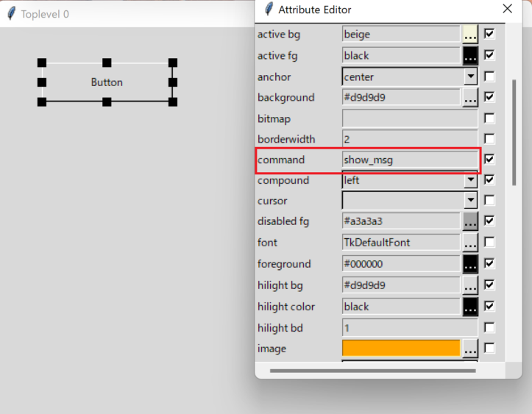This screenshot has height=414, width=532.
Task: Open color picker for active fg
Action: 470,56
